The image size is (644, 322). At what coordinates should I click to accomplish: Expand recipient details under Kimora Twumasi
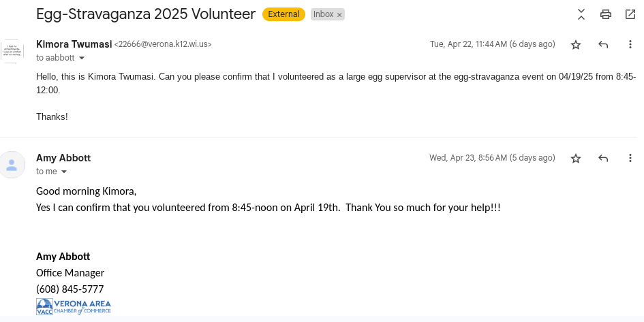pyautogui.click(x=82, y=59)
